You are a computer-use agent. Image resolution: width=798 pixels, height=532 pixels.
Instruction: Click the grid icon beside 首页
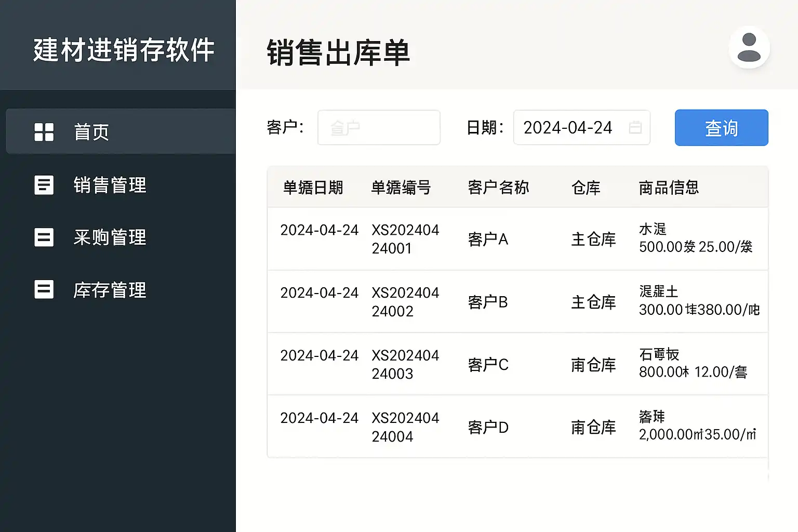tap(44, 132)
